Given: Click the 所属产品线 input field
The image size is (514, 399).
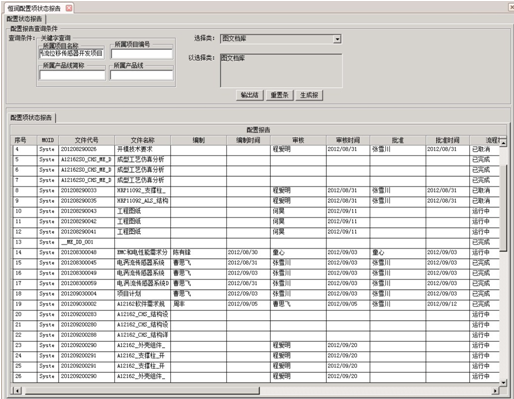Looking at the screenshot, I should click(x=141, y=75).
